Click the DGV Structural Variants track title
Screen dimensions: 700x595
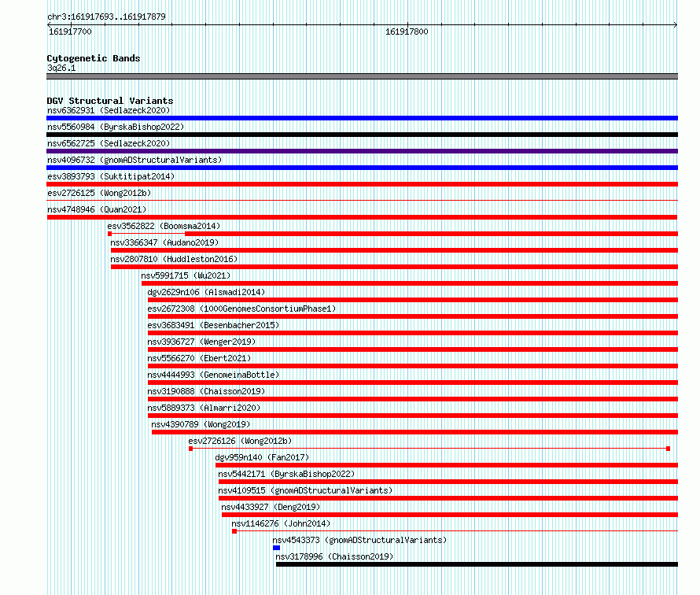pyautogui.click(x=110, y=101)
